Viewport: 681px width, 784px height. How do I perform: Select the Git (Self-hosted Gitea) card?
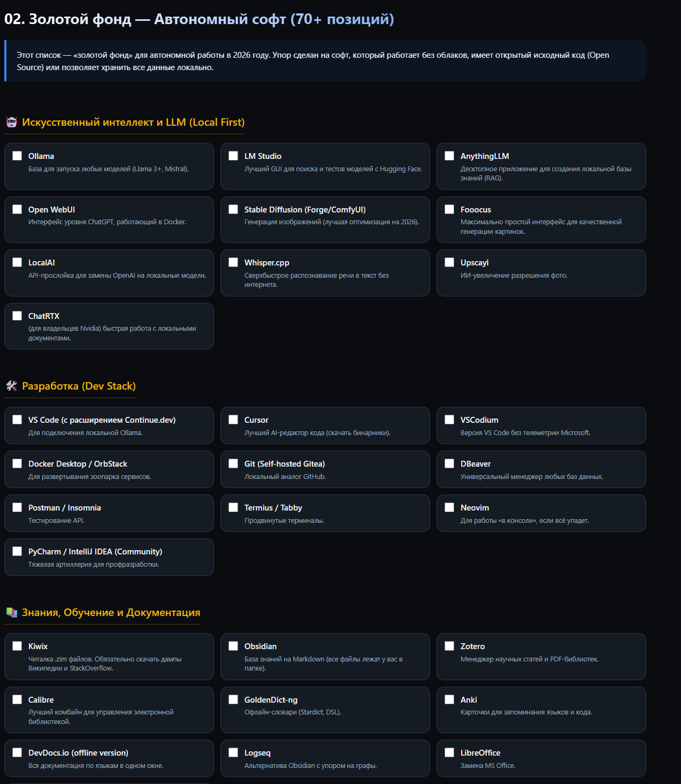click(x=325, y=469)
